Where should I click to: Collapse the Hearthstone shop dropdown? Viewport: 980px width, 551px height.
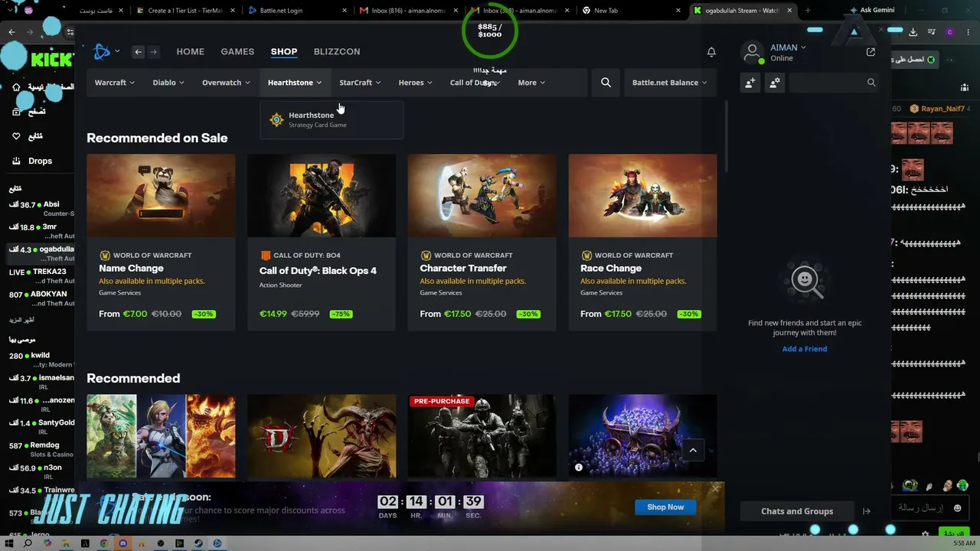click(295, 83)
